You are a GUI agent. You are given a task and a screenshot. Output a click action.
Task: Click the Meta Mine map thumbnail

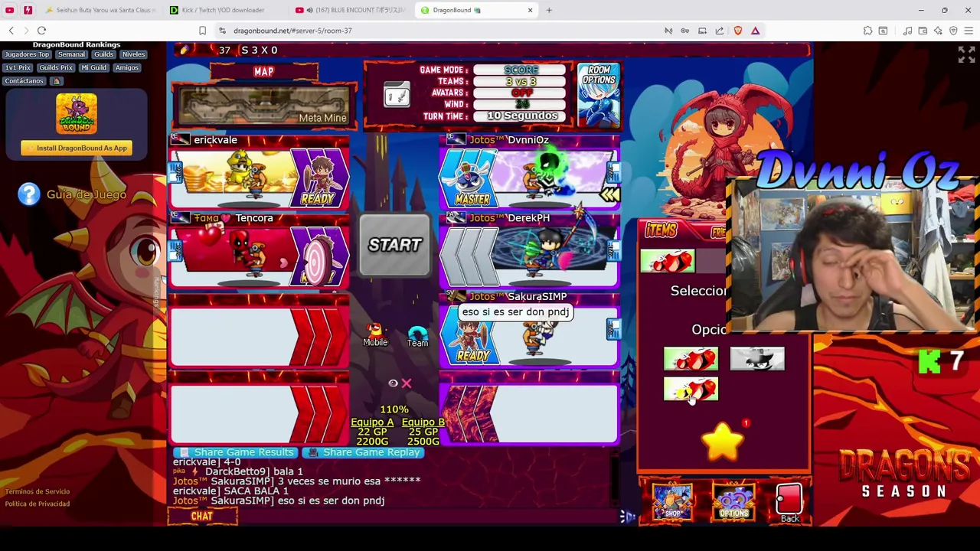tap(263, 105)
